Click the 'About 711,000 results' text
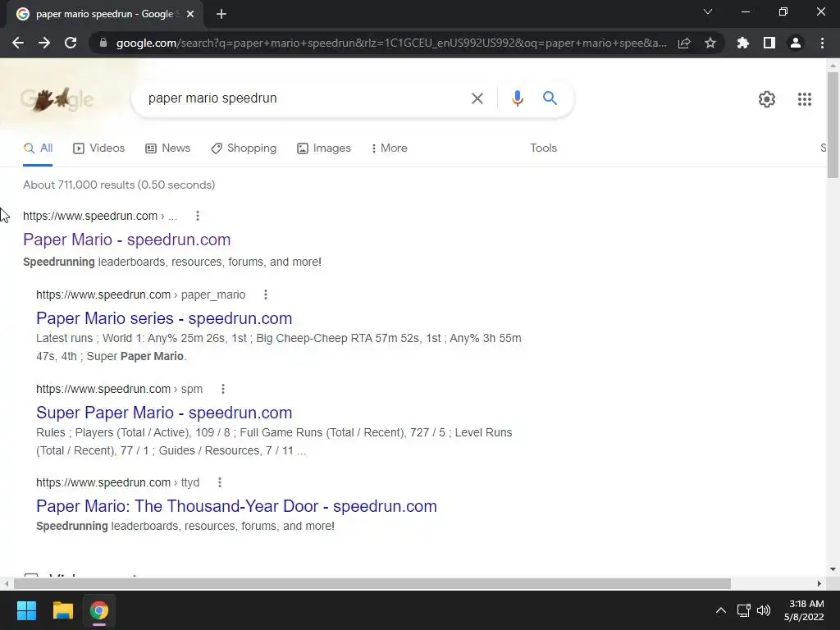 pyautogui.click(x=119, y=185)
